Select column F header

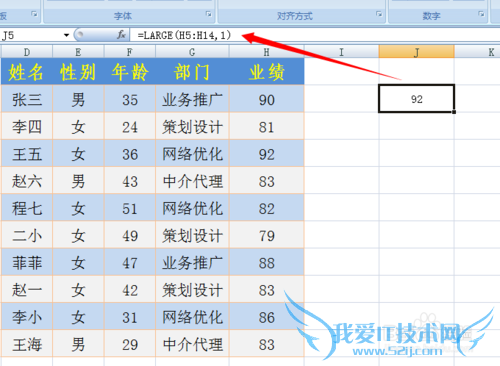pyautogui.click(x=130, y=52)
